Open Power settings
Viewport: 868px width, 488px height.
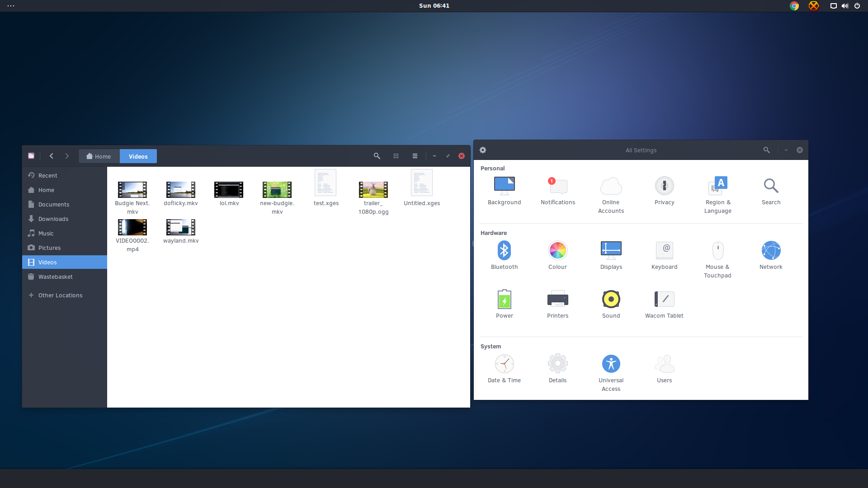click(x=504, y=305)
